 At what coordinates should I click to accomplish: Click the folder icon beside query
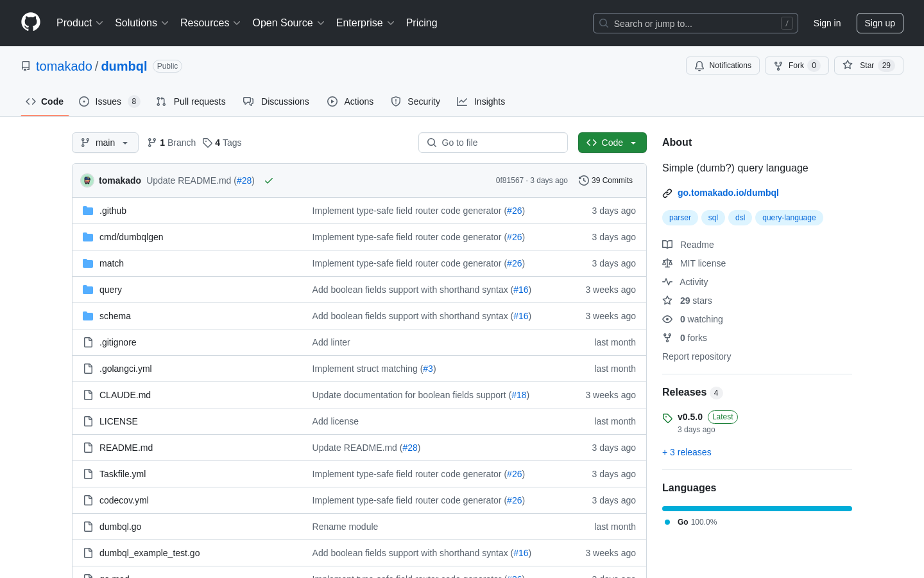tap(88, 290)
